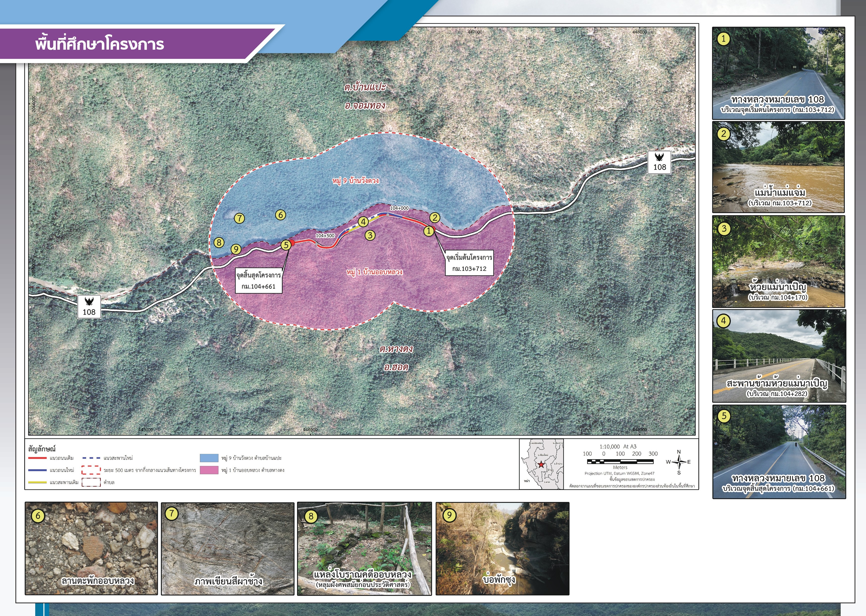This screenshot has width=866, height=616.
Task: Click the number 2 badge on the river photo
Action: 724,134
